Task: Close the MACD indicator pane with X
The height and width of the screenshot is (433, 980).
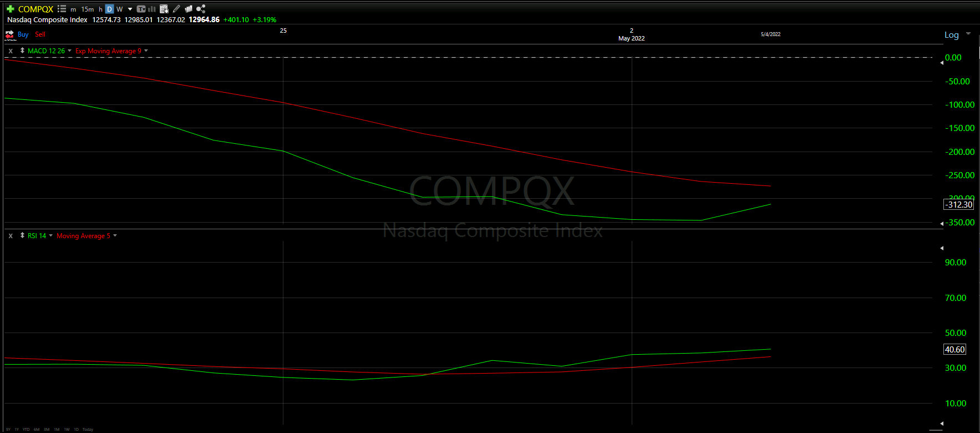Action: tap(11, 51)
